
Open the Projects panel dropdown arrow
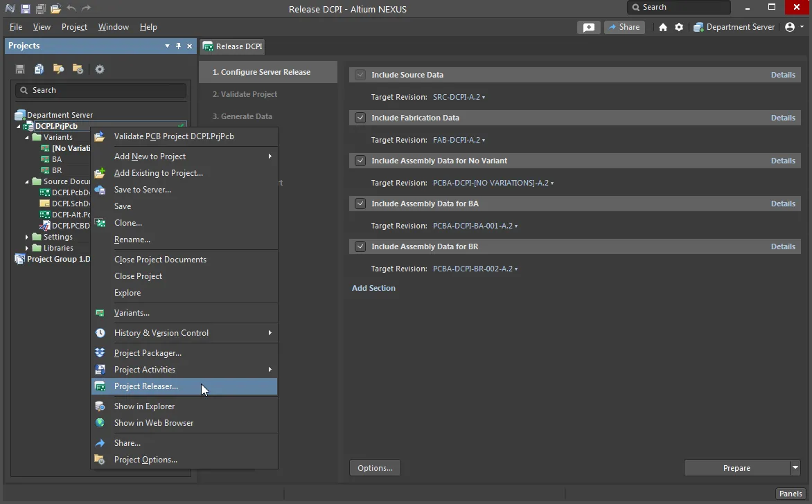[x=167, y=46]
